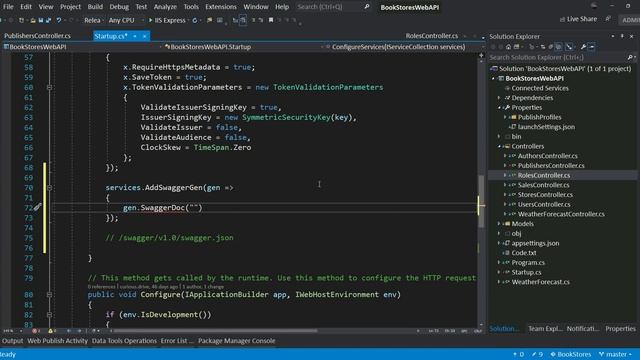
Task: Click the highlighted toolbar icon near bookmark tools
Action: tap(243, 20)
